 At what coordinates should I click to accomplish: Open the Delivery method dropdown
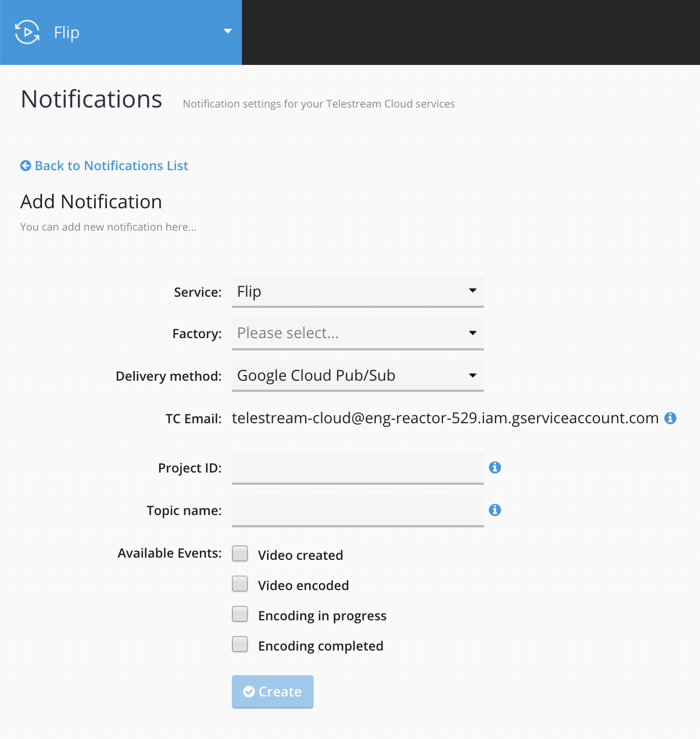coord(358,376)
